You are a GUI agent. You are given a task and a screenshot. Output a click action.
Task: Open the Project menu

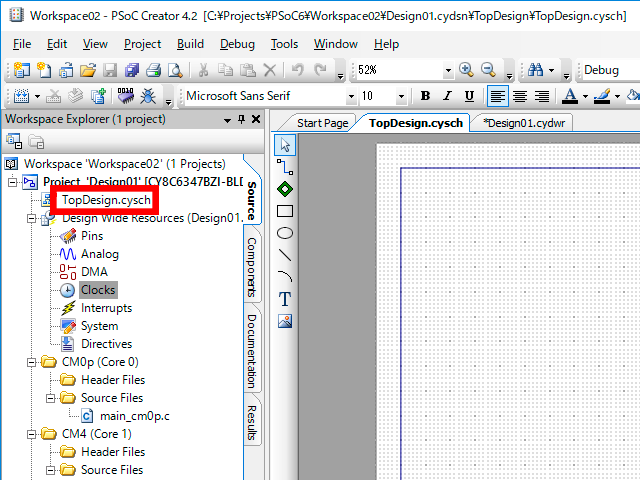point(142,44)
